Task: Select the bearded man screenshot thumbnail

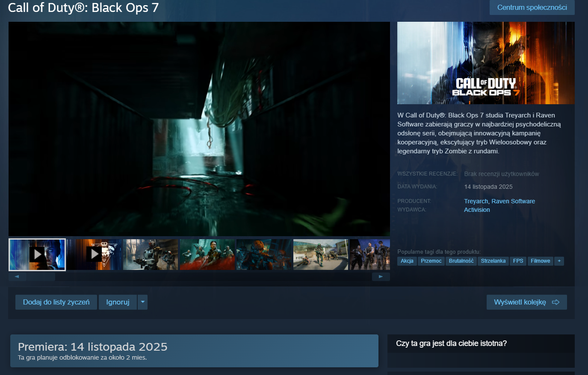Action: click(207, 255)
